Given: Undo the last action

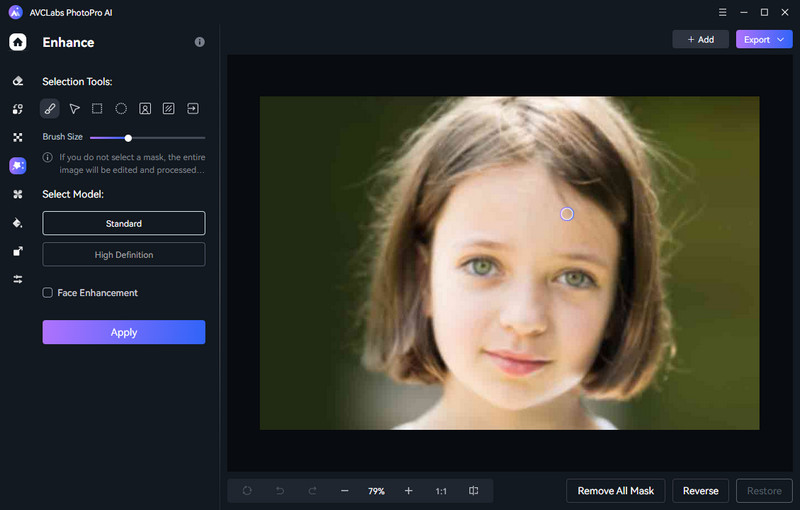Looking at the screenshot, I should (280, 491).
